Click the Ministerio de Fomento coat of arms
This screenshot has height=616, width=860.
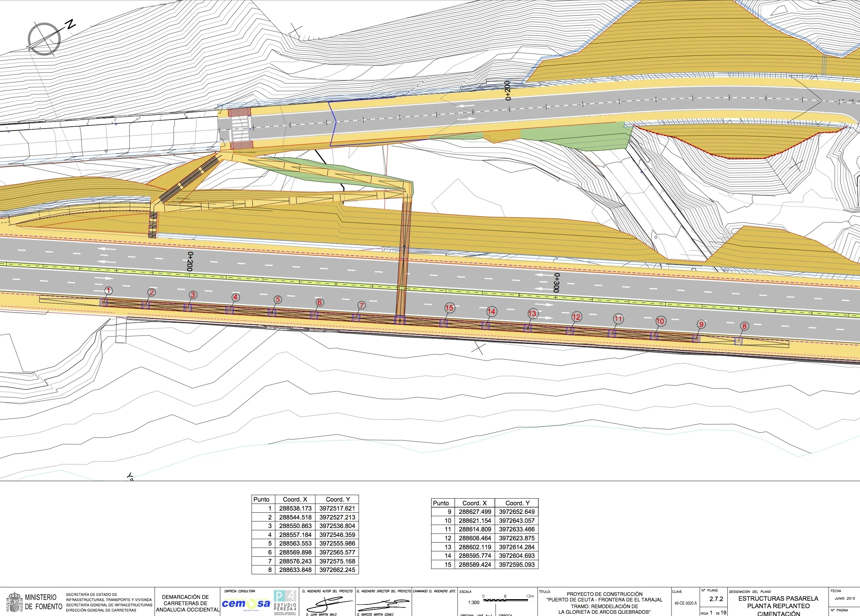(15, 602)
